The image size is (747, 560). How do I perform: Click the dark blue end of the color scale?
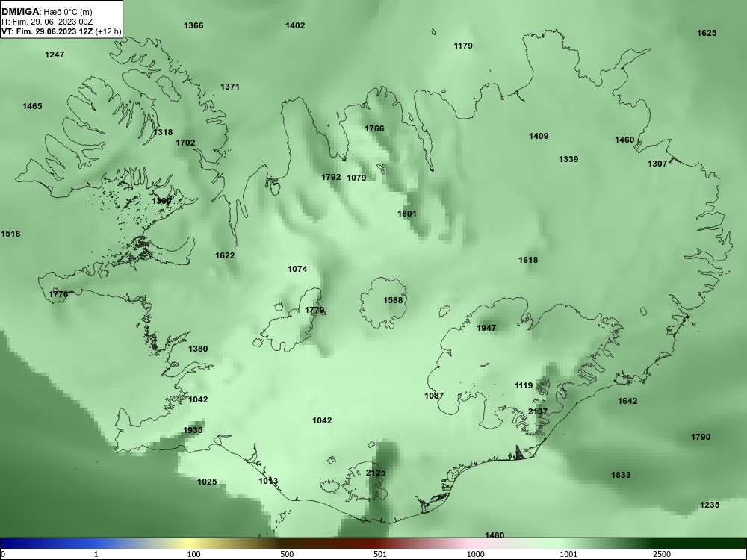[x=14, y=544]
